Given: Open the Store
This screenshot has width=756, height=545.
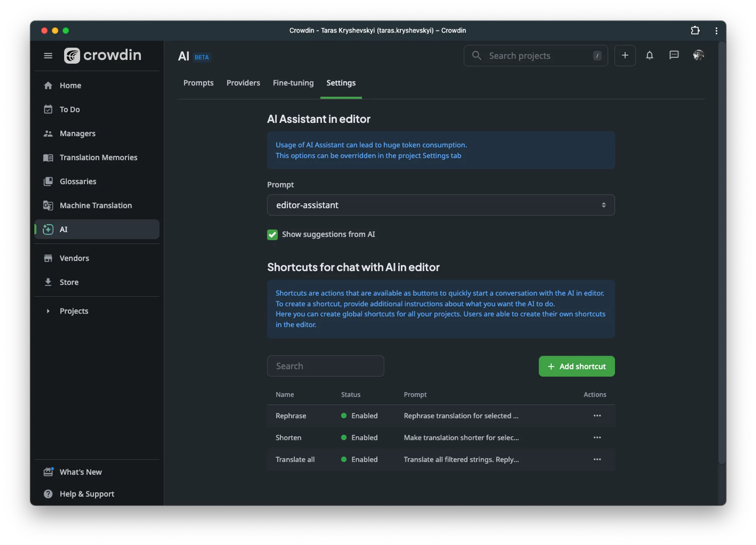Looking at the screenshot, I should pyautogui.click(x=97, y=283).
